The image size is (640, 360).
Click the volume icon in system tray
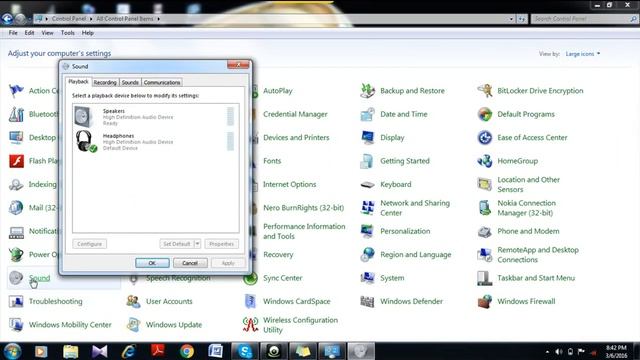559,352
